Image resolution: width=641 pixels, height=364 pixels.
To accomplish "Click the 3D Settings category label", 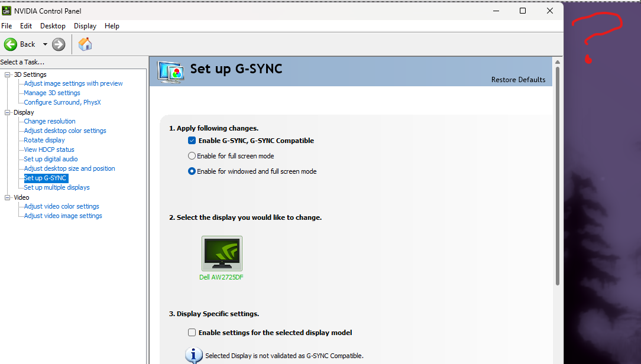I will click(30, 74).
